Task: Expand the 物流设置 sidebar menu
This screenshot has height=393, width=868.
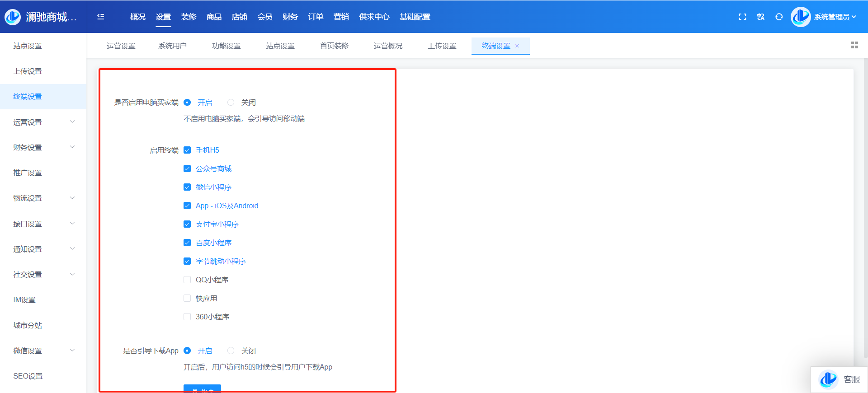Action: pyautogui.click(x=43, y=198)
